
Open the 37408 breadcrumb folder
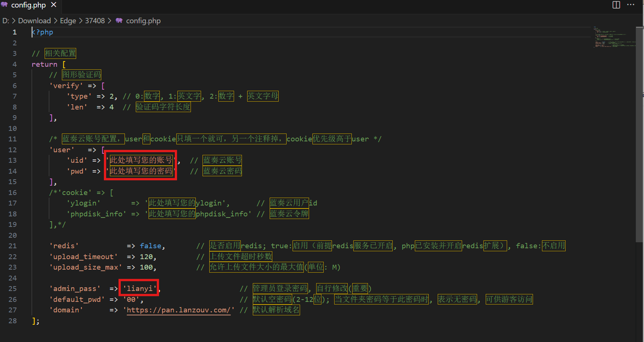tap(95, 21)
